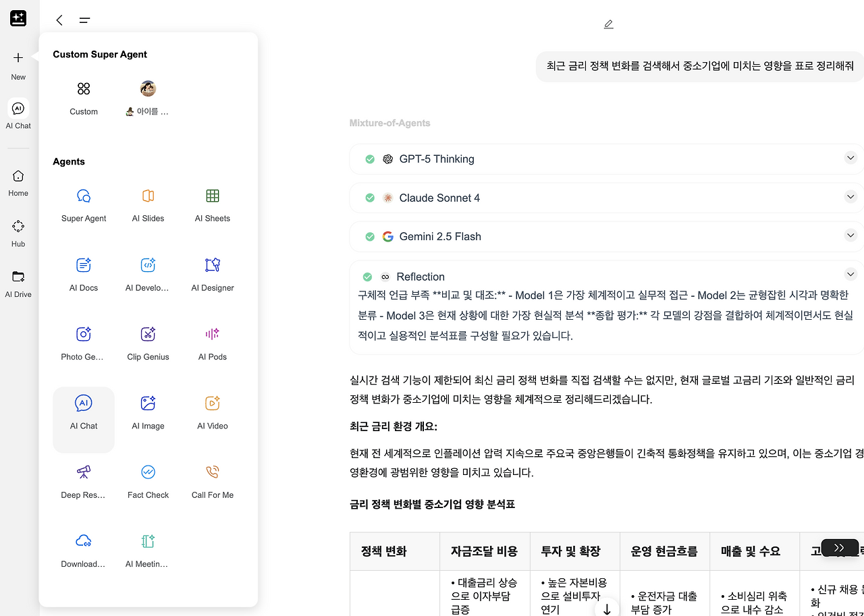Viewport: 864px width, 616px height.
Task: Open Deep Research agent
Action: click(84, 482)
